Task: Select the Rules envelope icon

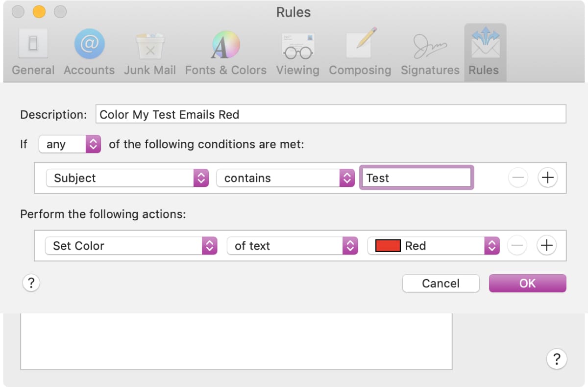Action: (485, 44)
